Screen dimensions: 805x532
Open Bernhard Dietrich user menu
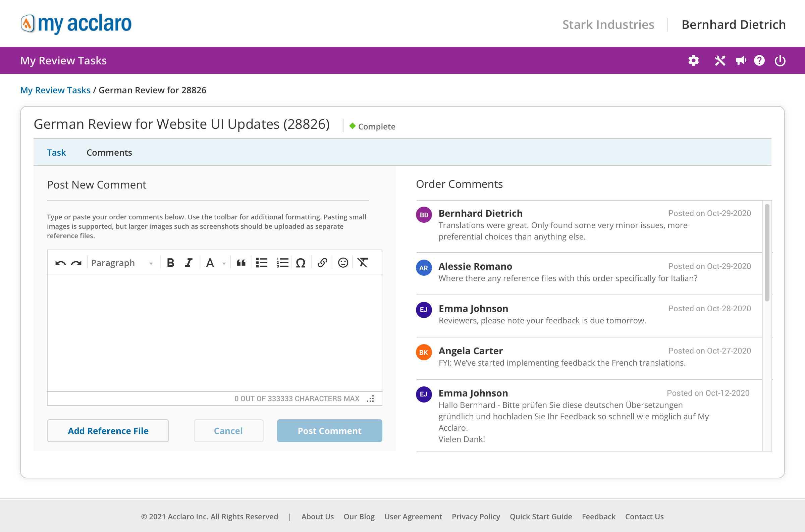click(x=734, y=24)
